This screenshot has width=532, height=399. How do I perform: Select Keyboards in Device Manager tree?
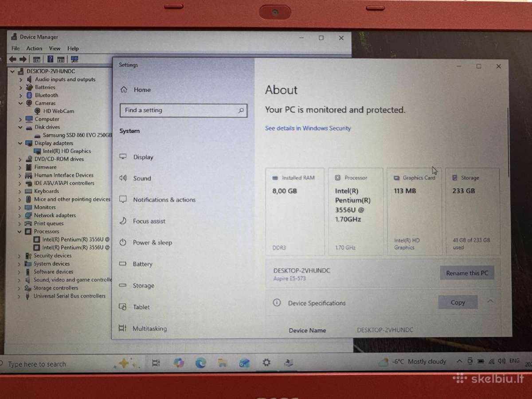point(47,191)
